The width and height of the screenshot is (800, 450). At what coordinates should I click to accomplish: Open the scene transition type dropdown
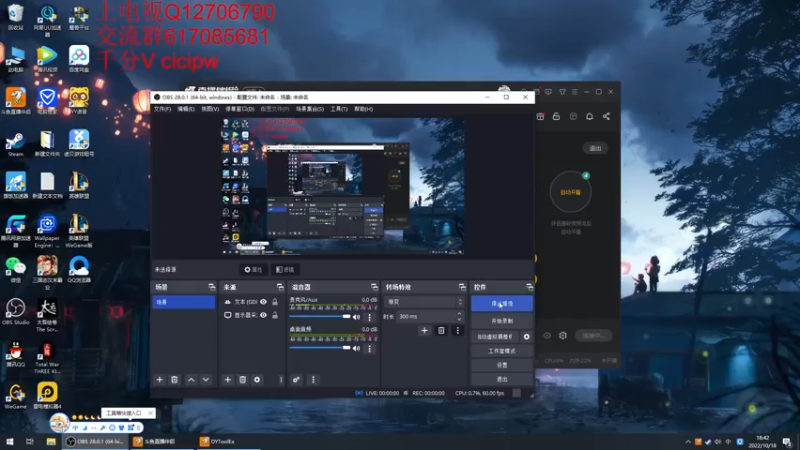pyautogui.click(x=424, y=302)
